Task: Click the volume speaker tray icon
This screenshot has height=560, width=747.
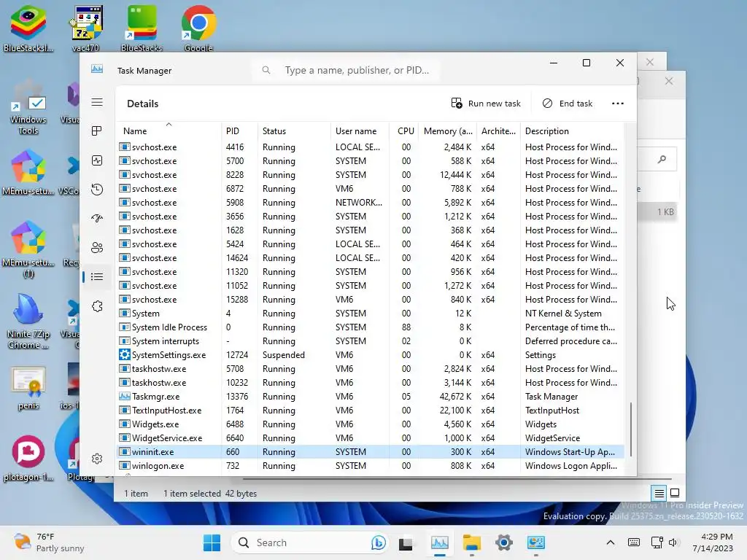Action: [673, 542]
